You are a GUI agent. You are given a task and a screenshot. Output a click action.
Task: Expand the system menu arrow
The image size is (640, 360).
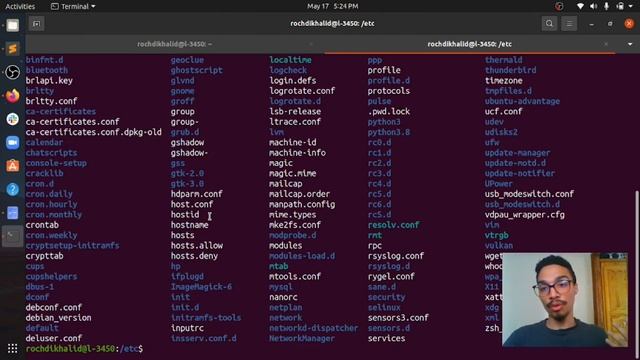[631, 6]
